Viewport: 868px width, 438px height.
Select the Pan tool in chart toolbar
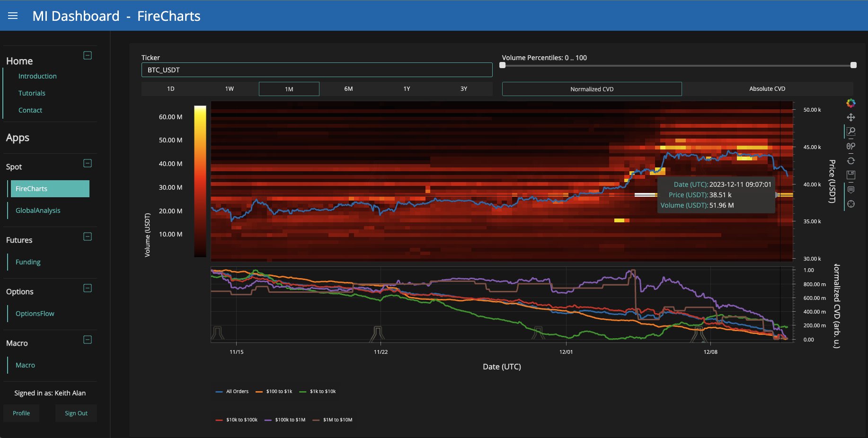tap(850, 117)
